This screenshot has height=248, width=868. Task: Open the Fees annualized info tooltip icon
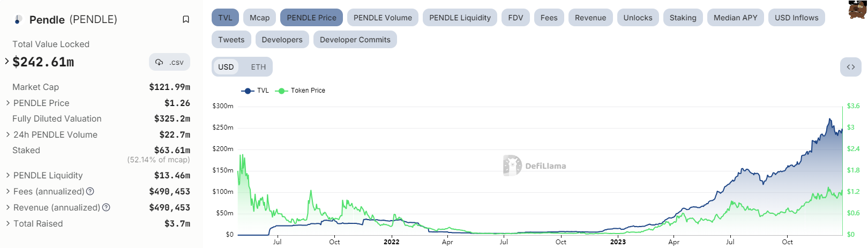[90, 191]
